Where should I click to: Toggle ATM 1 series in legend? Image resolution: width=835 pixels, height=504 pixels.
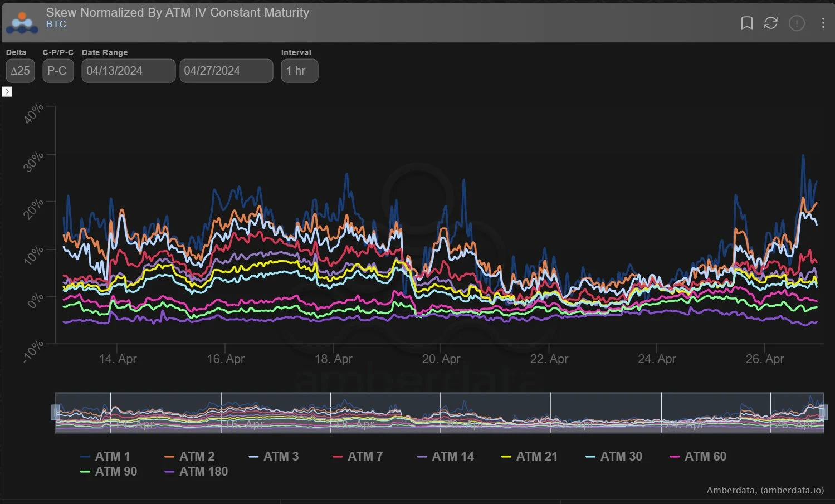[105, 456]
